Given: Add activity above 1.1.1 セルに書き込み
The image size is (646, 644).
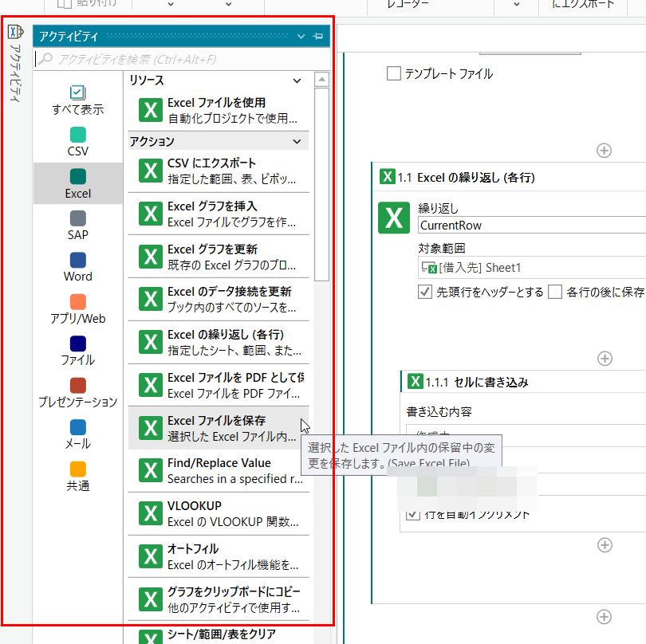Looking at the screenshot, I should tap(605, 359).
